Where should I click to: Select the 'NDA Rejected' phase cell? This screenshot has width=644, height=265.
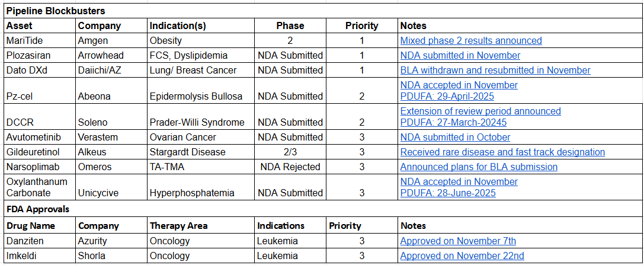click(290, 167)
